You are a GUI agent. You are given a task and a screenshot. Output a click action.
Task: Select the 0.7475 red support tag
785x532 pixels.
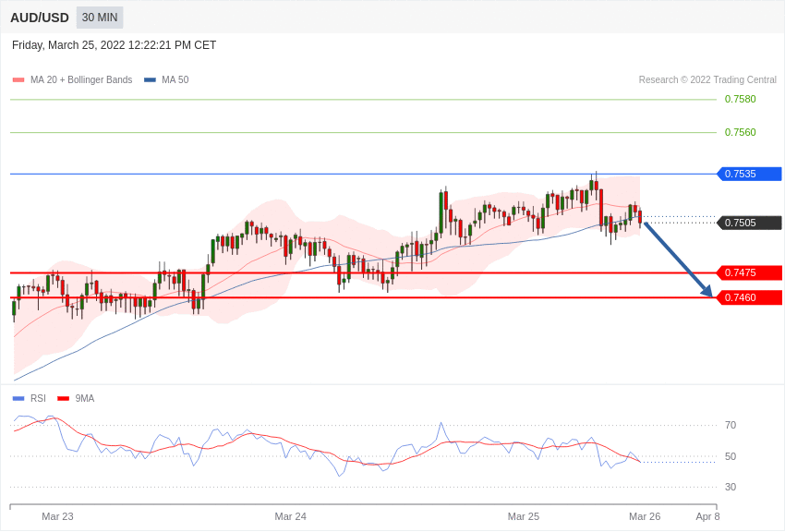click(x=749, y=272)
